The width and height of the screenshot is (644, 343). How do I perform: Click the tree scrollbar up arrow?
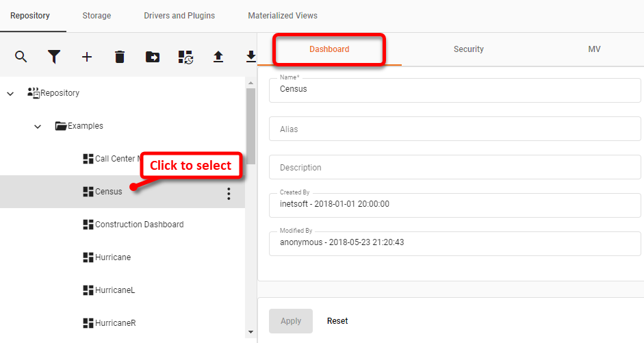251,83
